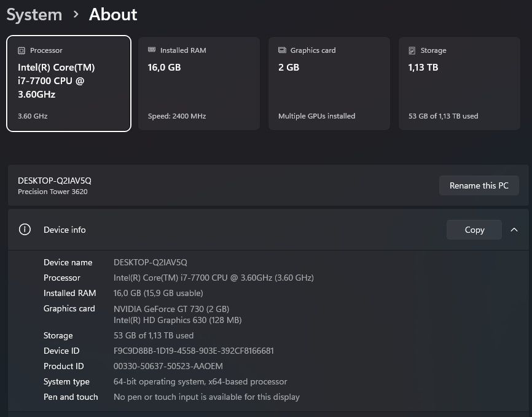Select the Device ID value F9C9D8BB

[x=194, y=351]
